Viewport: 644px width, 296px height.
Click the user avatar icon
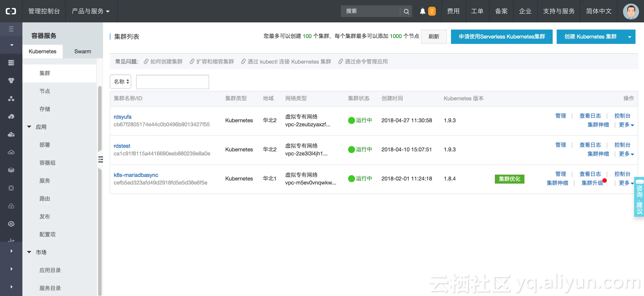click(631, 11)
